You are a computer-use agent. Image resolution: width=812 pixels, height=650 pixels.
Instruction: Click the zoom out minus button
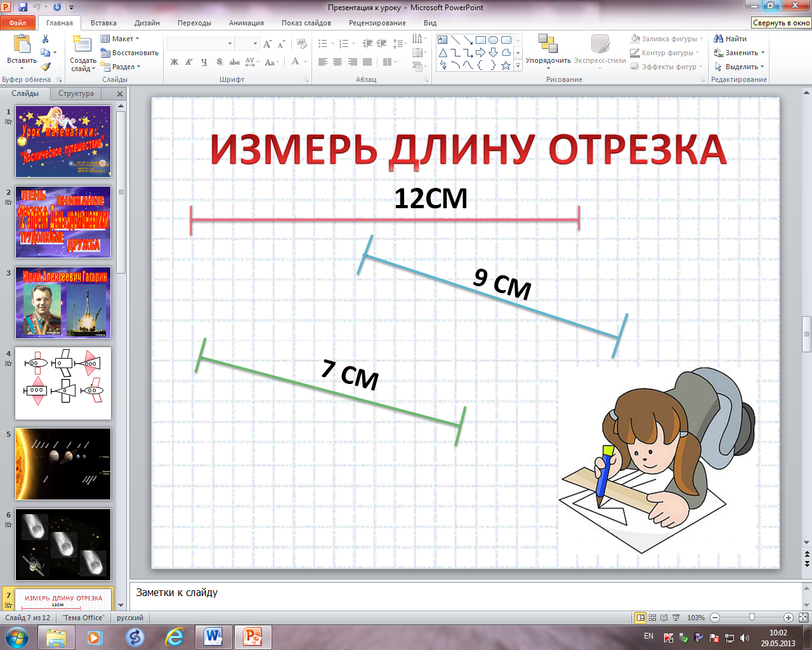pos(715,618)
